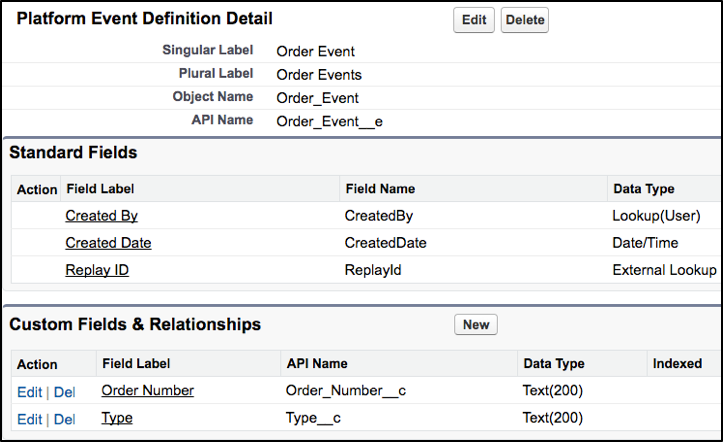
Task: Open the Replay ID field link
Action: click(x=97, y=270)
